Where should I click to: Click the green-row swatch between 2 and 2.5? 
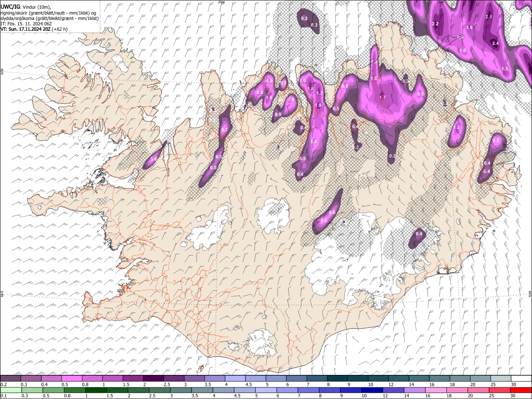click(x=138, y=390)
